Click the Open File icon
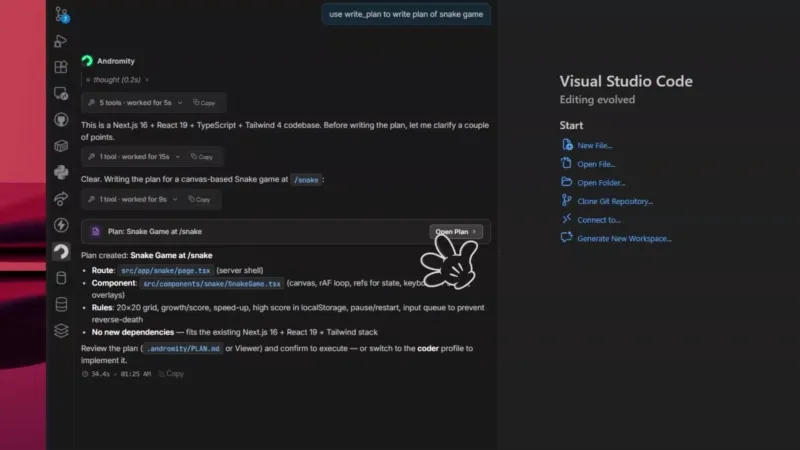The height and width of the screenshot is (450, 800). [566, 163]
